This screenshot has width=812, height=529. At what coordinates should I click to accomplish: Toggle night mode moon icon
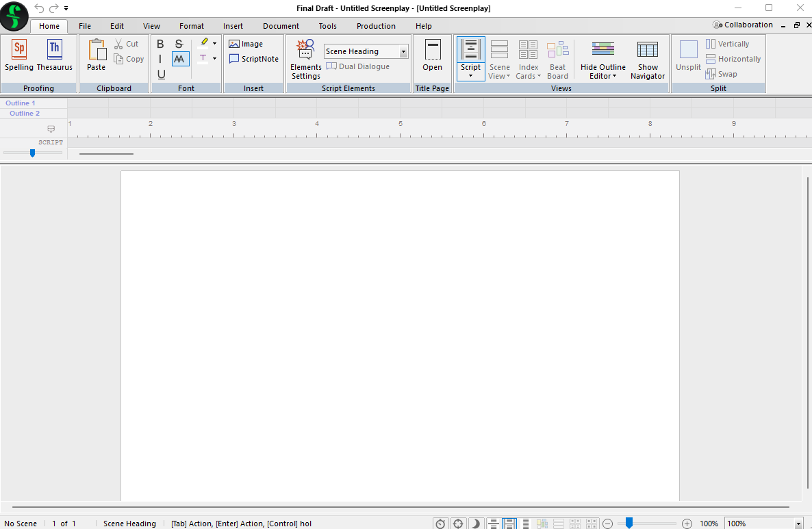(x=475, y=524)
